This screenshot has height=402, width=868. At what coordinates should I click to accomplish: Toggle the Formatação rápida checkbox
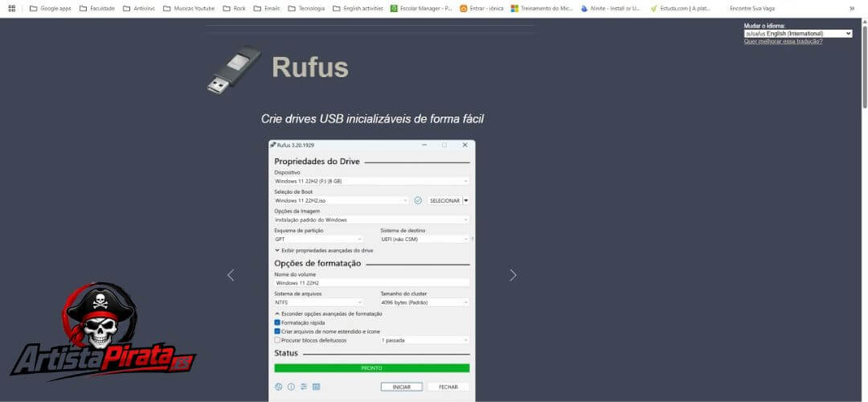(x=277, y=322)
